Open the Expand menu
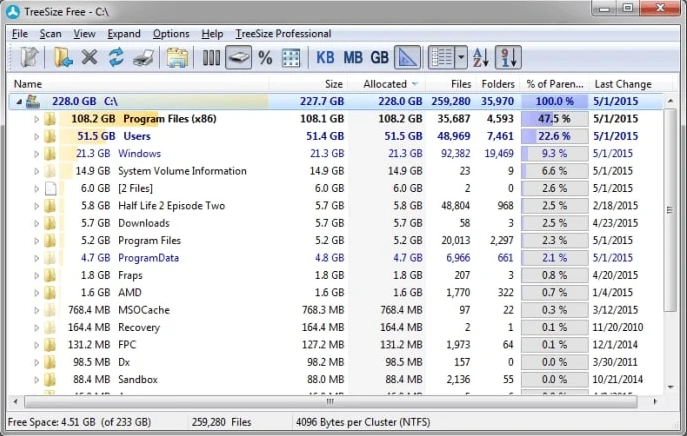The height and width of the screenshot is (436, 687). point(124,34)
